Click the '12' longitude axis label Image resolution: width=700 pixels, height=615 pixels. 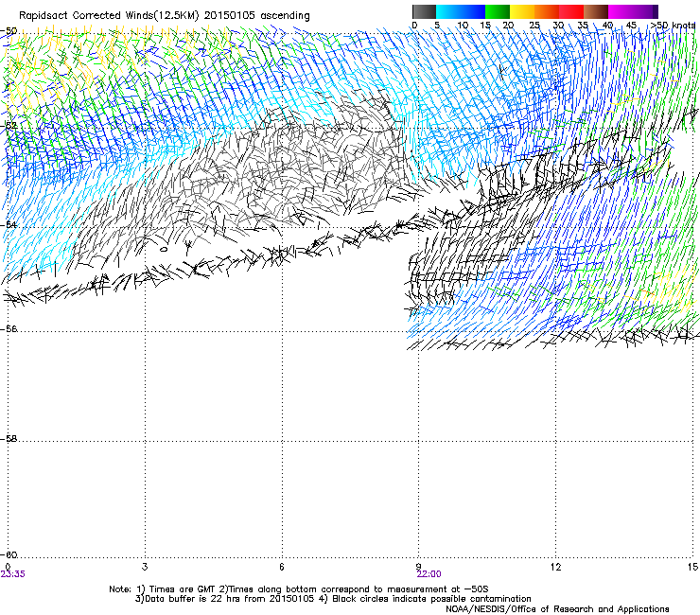pyautogui.click(x=555, y=567)
